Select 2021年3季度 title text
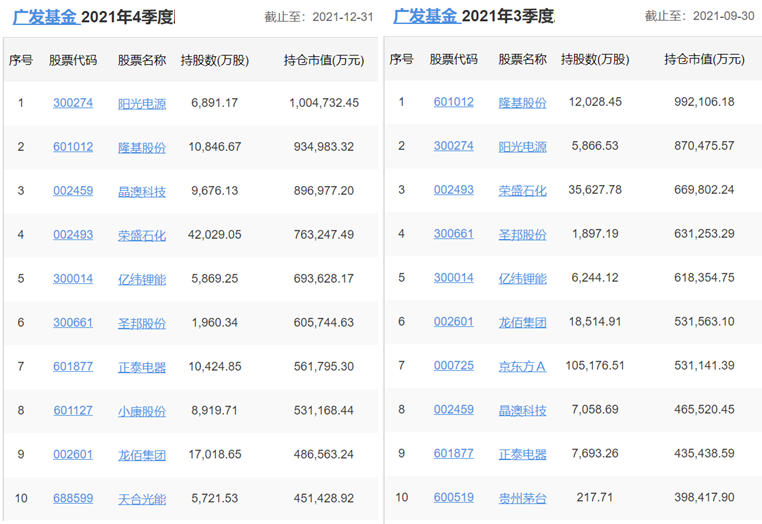The image size is (762, 524). click(x=508, y=16)
